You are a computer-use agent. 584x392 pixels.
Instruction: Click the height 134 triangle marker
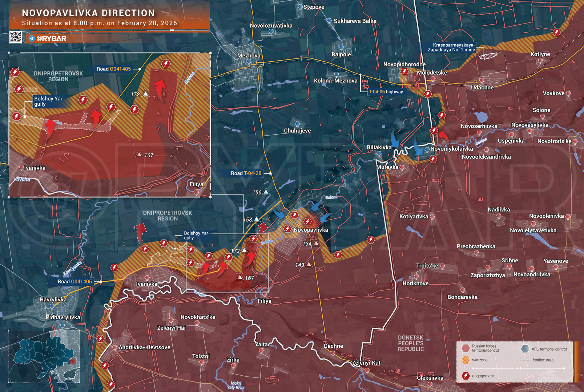316,243
